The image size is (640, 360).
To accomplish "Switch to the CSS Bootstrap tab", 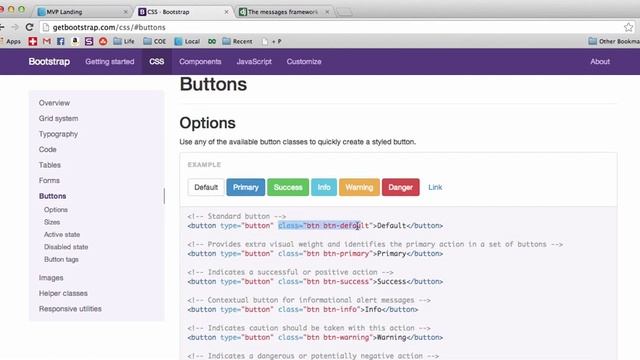I will pos(182,12).
